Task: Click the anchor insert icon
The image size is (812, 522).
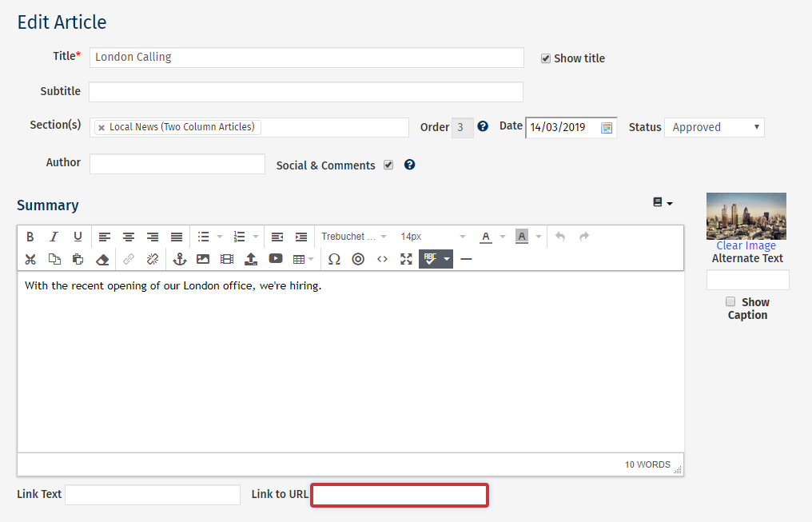Action: click(179, 259)
